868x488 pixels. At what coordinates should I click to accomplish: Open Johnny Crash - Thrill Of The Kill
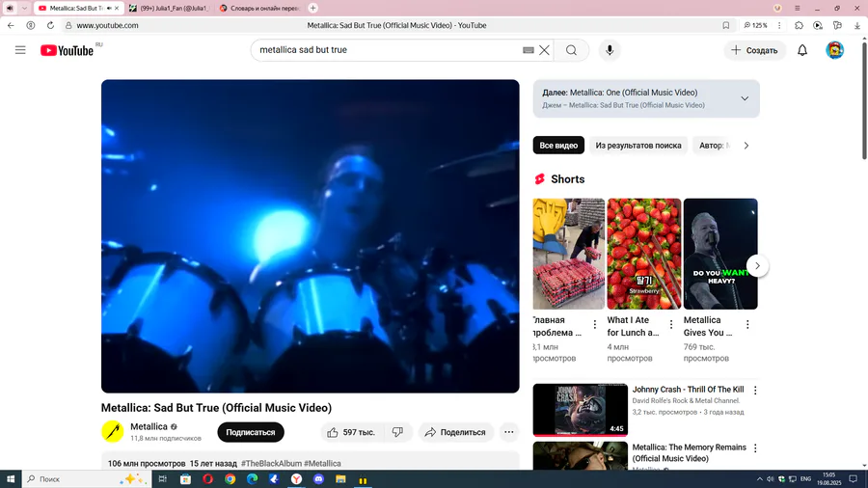[688, 390]
